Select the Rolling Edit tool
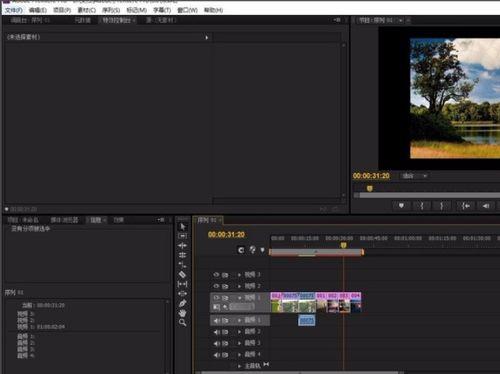 182,255
